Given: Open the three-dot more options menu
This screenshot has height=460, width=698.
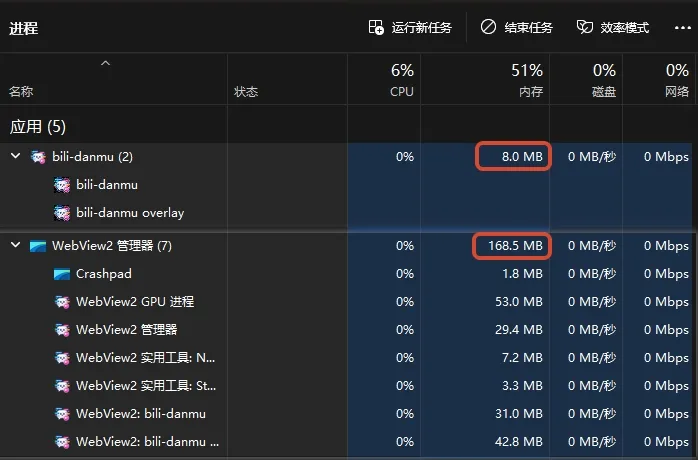Looking at the screenshot, I should click(x=682, y=28).
